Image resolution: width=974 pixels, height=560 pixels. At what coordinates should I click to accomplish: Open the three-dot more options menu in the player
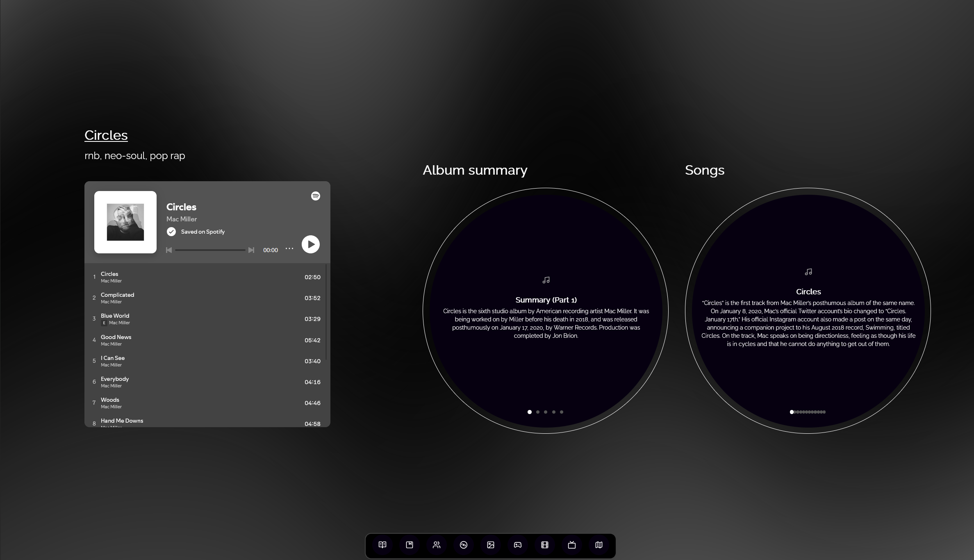coord(289,248)
